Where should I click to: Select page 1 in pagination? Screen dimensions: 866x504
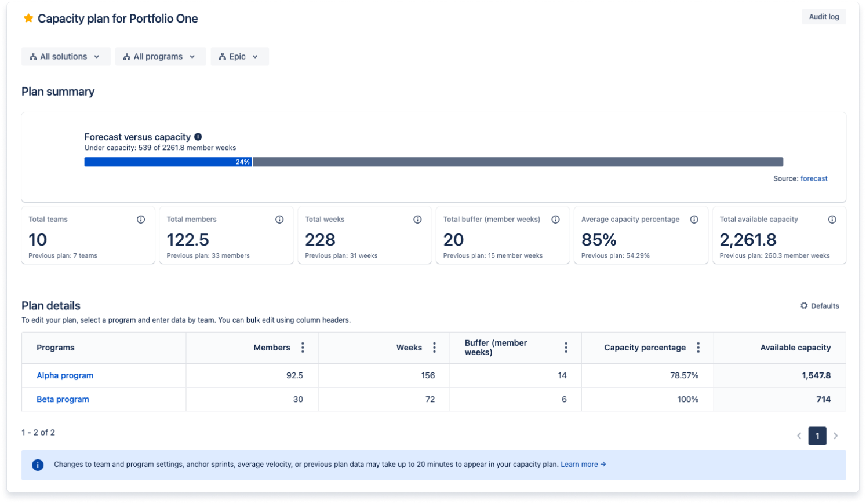pyautogui.click(x=817, y=436)
